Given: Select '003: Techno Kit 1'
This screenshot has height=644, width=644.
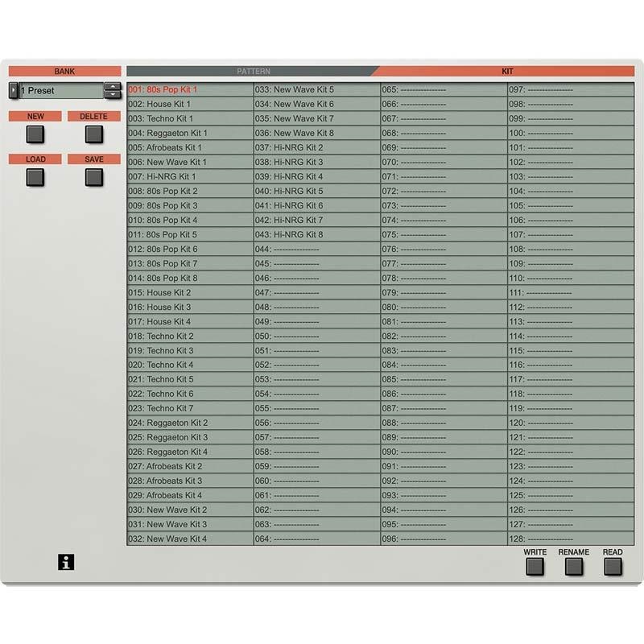Looking at the screenshot, I should click(x=190, y=118).
